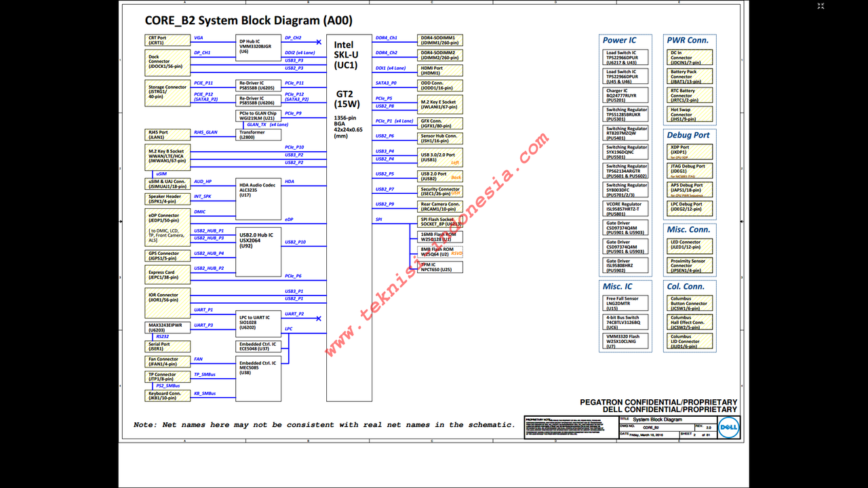Click the 'RJ45 Port (JLAN1)' block
Screen dimensions: 868x488
(168, 135)
